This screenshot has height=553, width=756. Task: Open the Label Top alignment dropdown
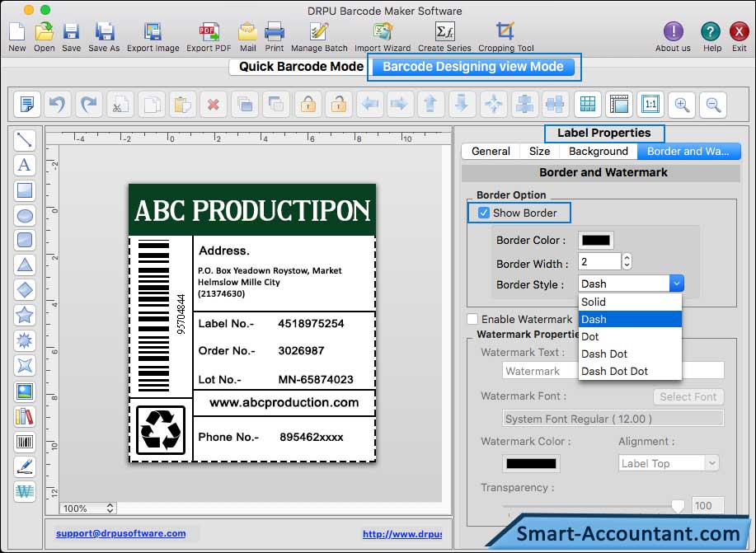click(x=669, y=463)
